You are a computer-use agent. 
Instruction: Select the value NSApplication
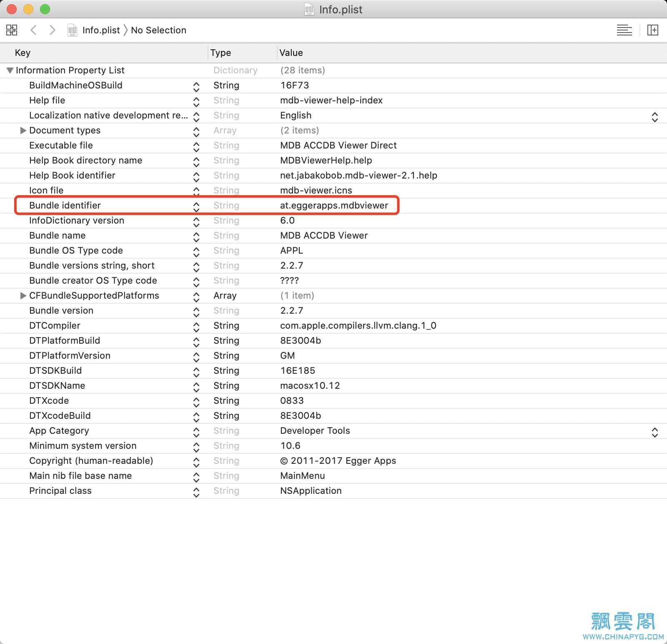pos(311,491)
